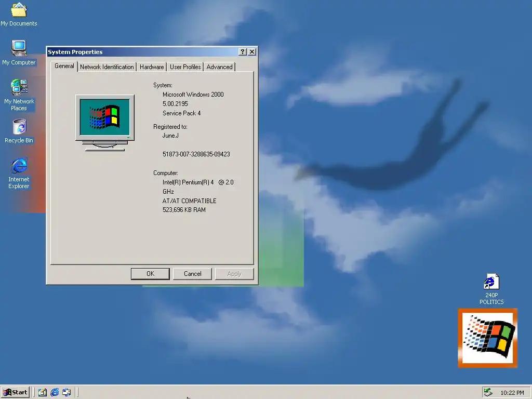Viewport: 532px width, 399px height.
Task: Go to the Advanced tab
Action: pos(220,67)
